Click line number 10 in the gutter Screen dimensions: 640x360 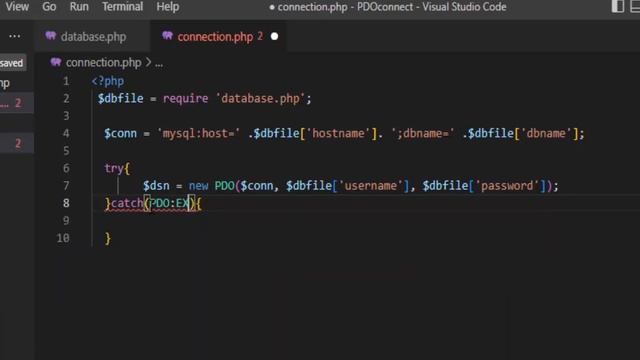(63, 238)
